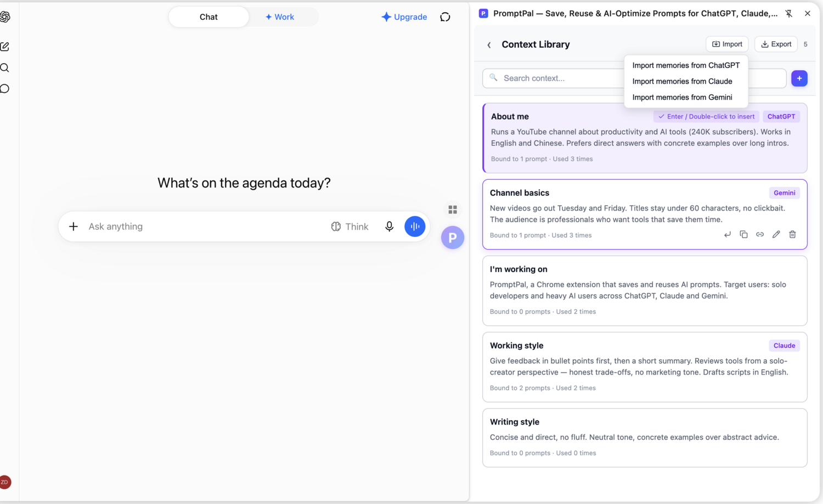Click the ChatGPT tag on About me

781,116
